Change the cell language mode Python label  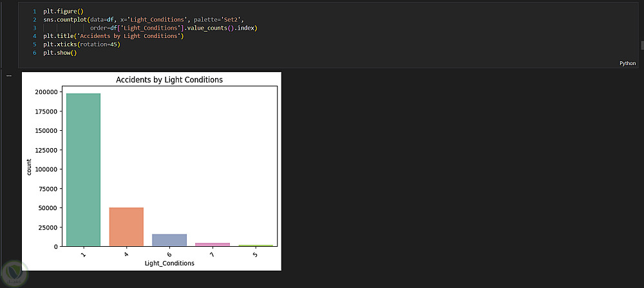point(627,63)
